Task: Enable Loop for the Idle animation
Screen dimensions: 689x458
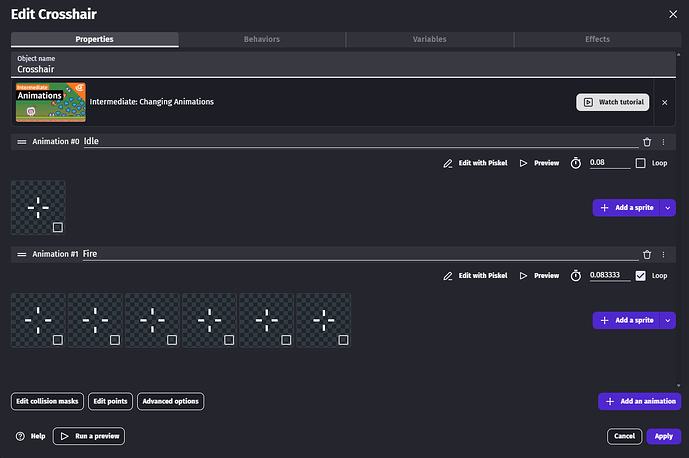Action: tap(640, 163)
